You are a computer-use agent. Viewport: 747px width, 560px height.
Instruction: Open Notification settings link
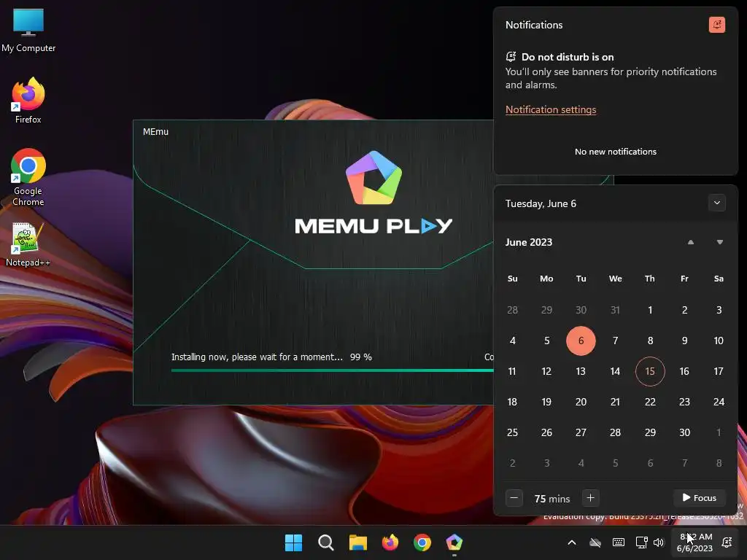551,109
